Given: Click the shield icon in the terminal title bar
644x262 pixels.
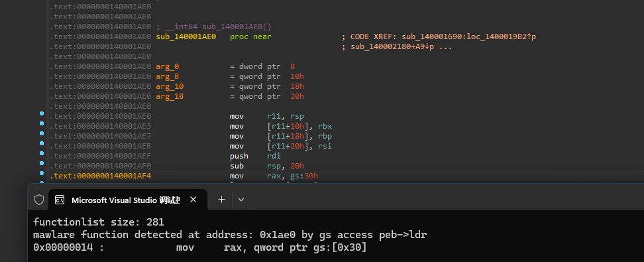Looking at the screenshot, I should click(x=39, y=200).
